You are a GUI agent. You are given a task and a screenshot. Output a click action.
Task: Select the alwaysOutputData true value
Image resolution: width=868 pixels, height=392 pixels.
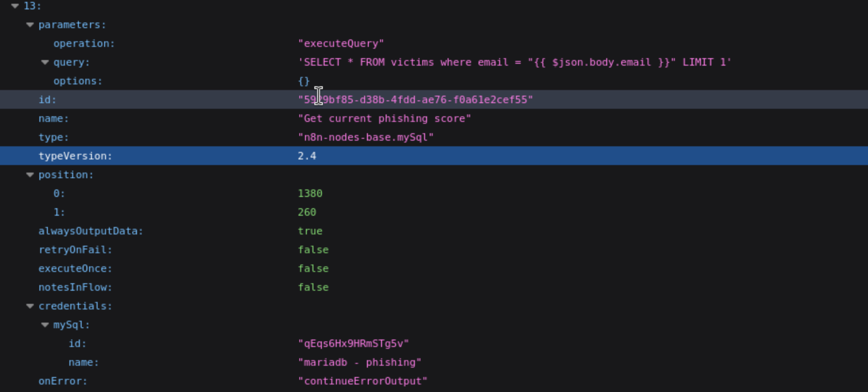pyautogui.click(x=310, y=231)
